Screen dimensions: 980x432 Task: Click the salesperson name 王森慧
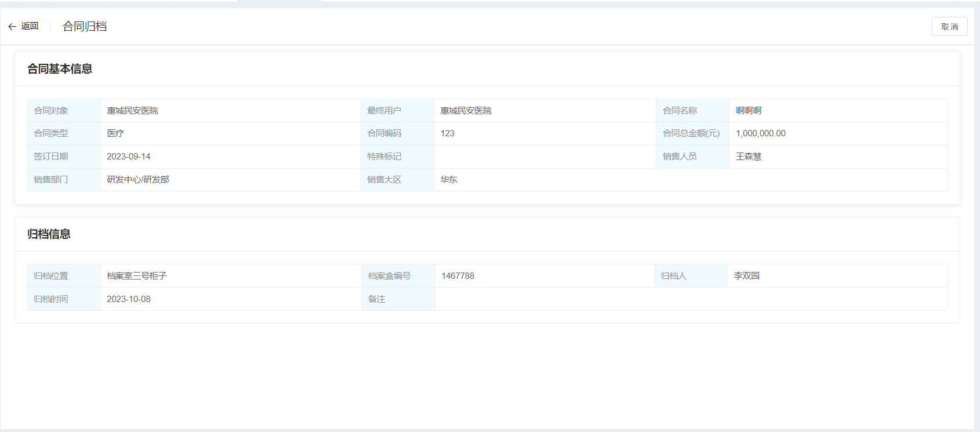coord(749,157)
